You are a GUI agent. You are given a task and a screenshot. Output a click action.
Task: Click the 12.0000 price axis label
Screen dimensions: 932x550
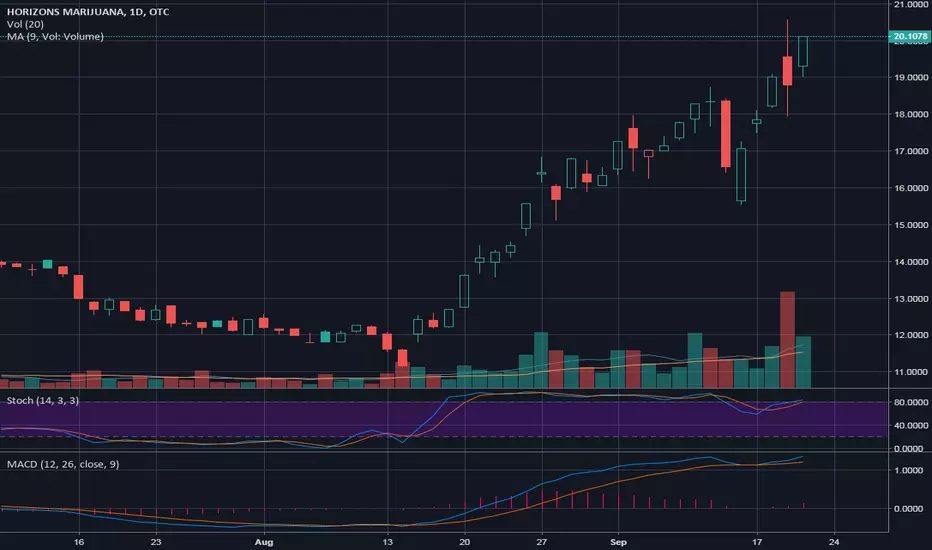(x=911, y=335)
